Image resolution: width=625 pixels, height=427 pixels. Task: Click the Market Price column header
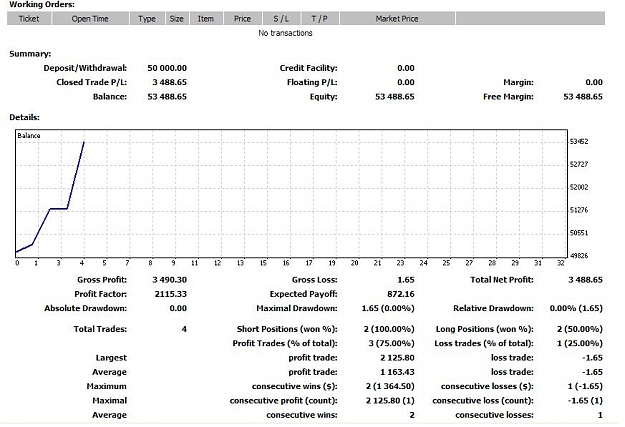(x=397, y=18)
